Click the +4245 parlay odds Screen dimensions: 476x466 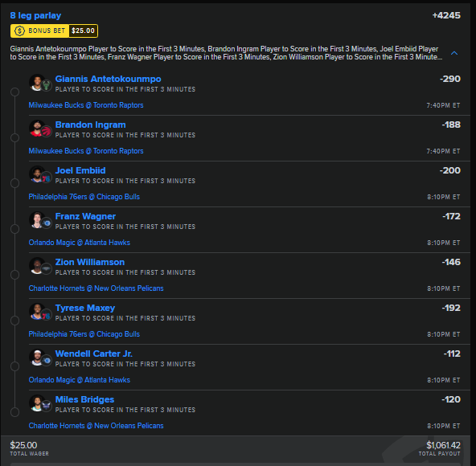[x=446, y=15]
